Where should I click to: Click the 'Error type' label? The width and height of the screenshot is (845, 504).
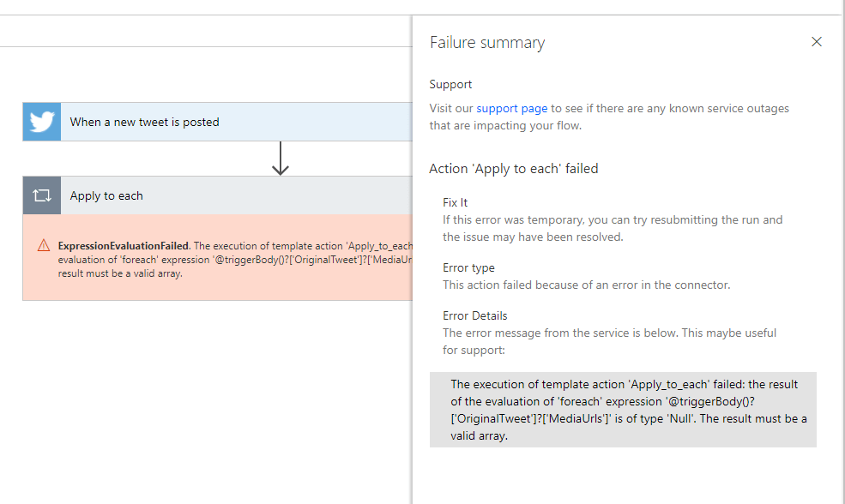click(468, 267)
